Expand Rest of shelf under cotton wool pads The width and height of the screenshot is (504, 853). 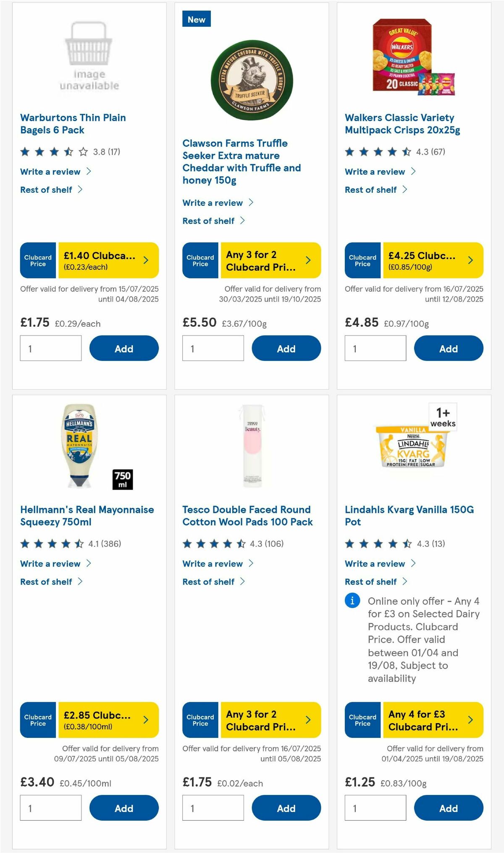[209, 582]
